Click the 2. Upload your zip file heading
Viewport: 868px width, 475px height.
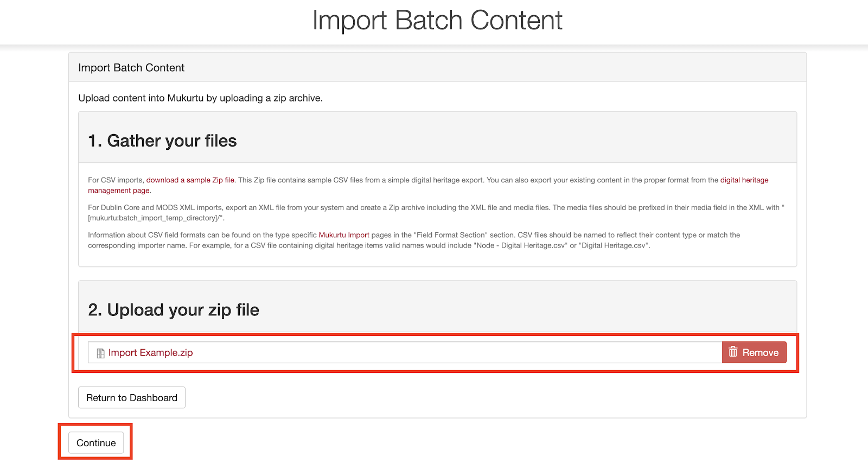174,310
